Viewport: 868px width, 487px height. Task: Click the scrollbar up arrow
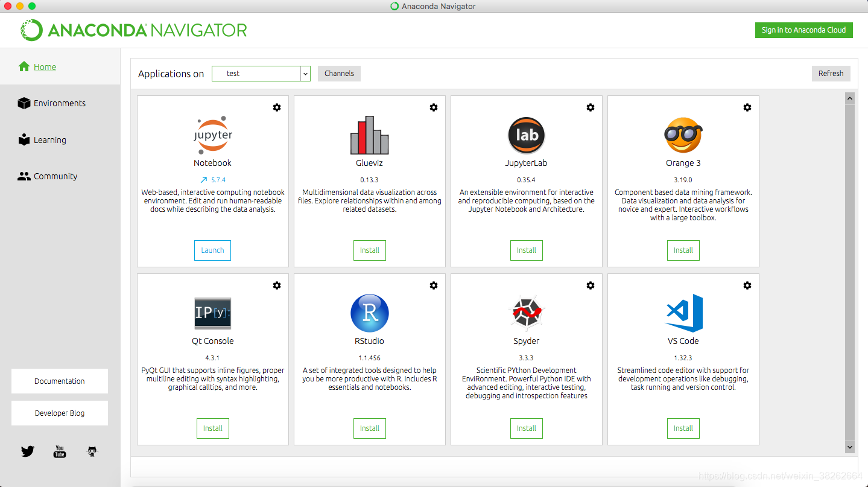coord(850,98)
